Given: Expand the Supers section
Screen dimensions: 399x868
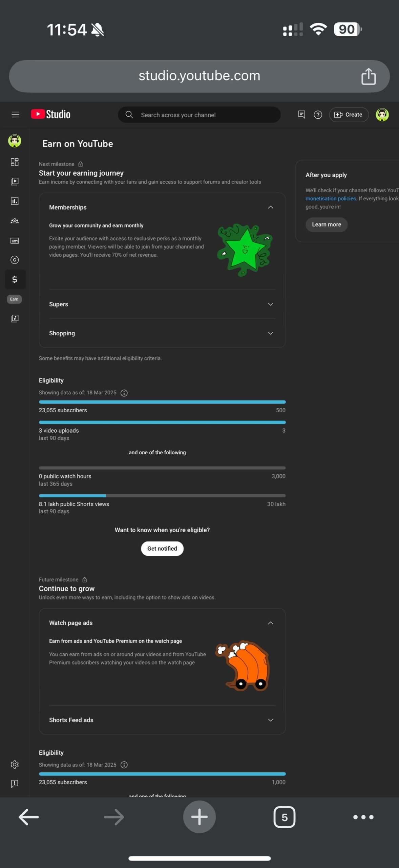Looking at the screenshot, I should coord(270,304).
